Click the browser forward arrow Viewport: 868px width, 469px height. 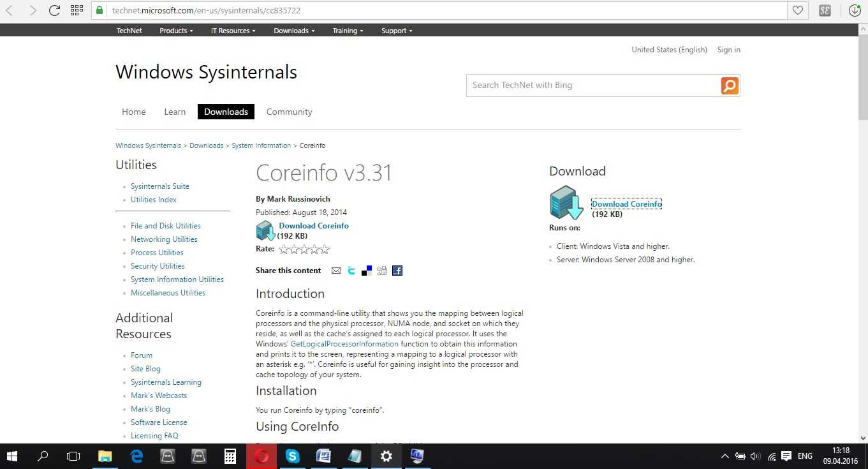[33, 10]
